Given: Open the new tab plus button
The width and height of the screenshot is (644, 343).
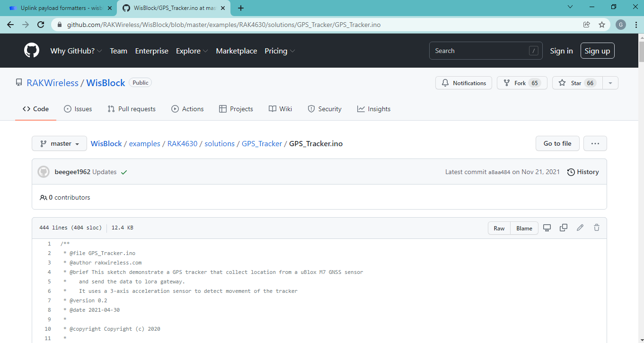Looking at the screenshot, I should click(x=241, y=8).
